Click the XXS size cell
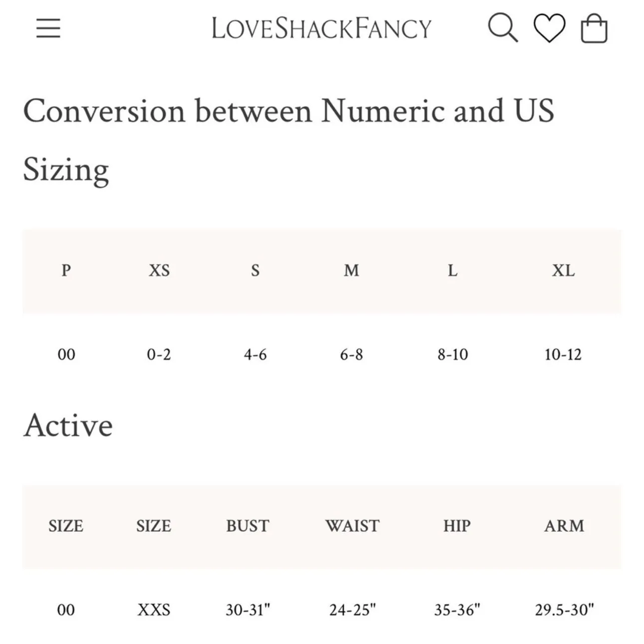644x644 pixels. tap(154, 610)
